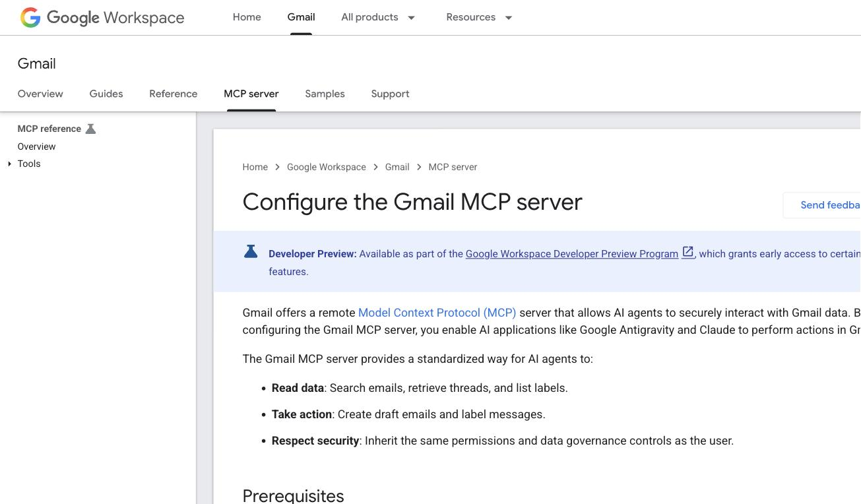Switch to the Overview tab

coord(40,94)
